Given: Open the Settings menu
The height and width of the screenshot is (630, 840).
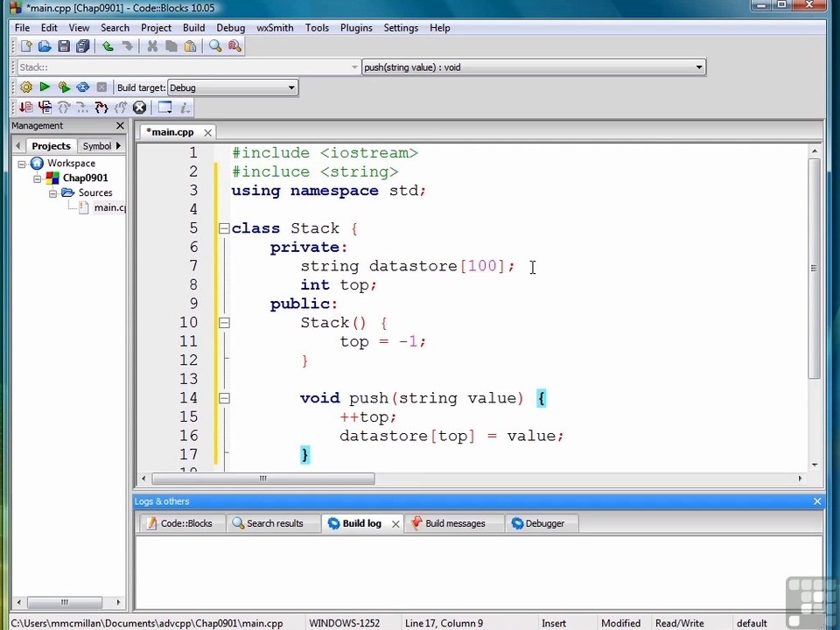Looking at the screenshot, I should point(401,28).
